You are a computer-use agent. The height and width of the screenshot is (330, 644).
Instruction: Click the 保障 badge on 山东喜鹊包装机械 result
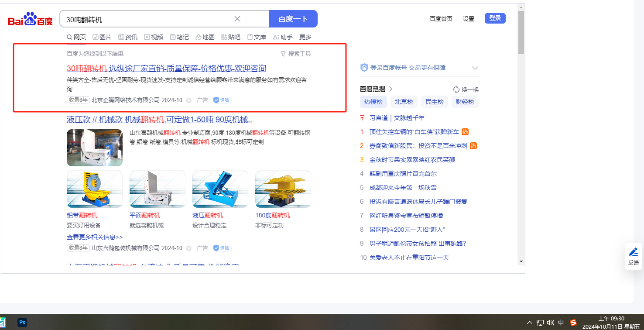(x=222, y=248)
